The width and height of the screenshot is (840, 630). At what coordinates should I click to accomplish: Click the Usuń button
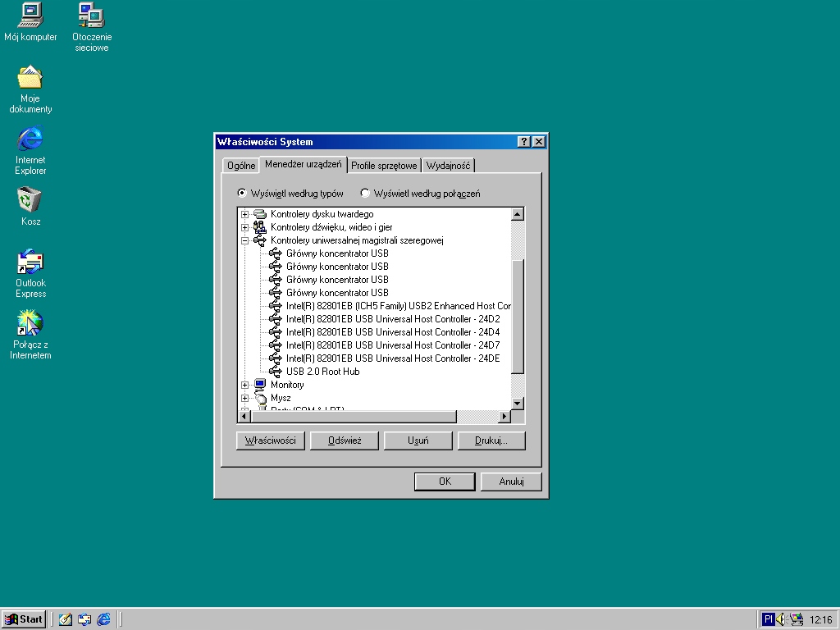coord(418,441)
